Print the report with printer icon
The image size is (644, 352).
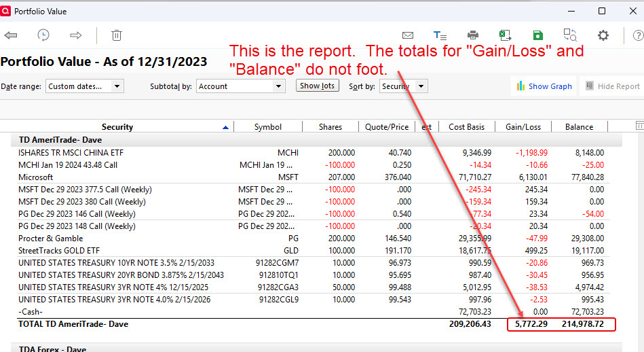[x=473, y=35]
